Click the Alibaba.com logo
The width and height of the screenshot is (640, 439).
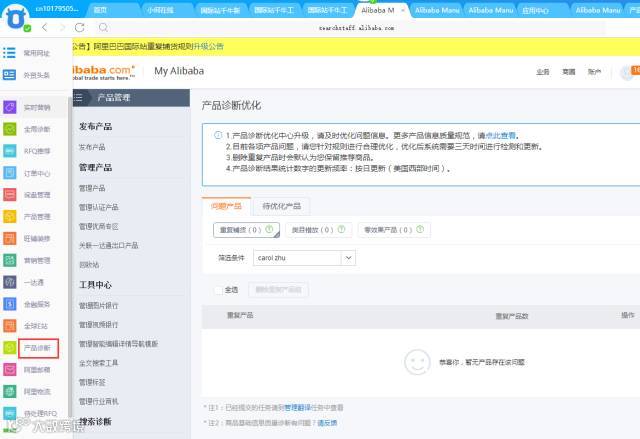coord(104,72)
